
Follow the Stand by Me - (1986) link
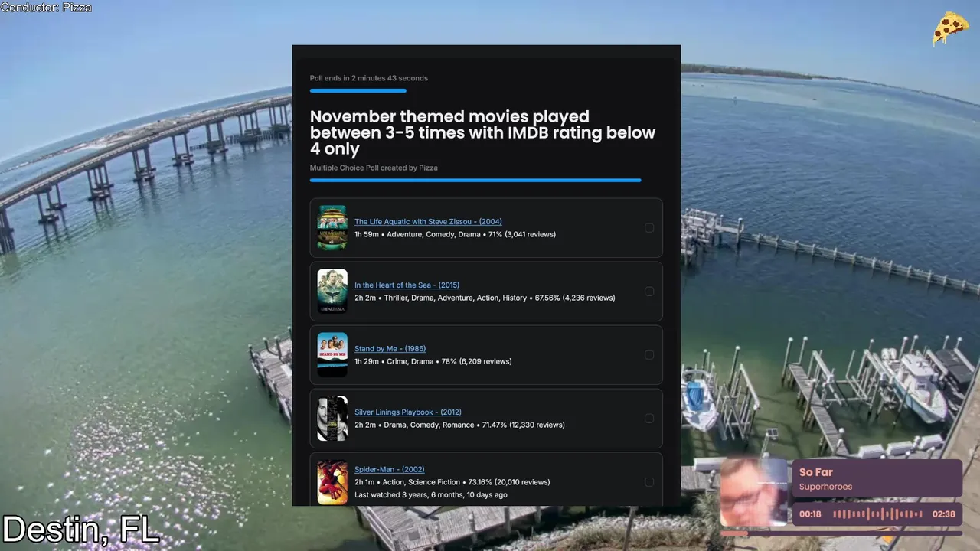390,349
